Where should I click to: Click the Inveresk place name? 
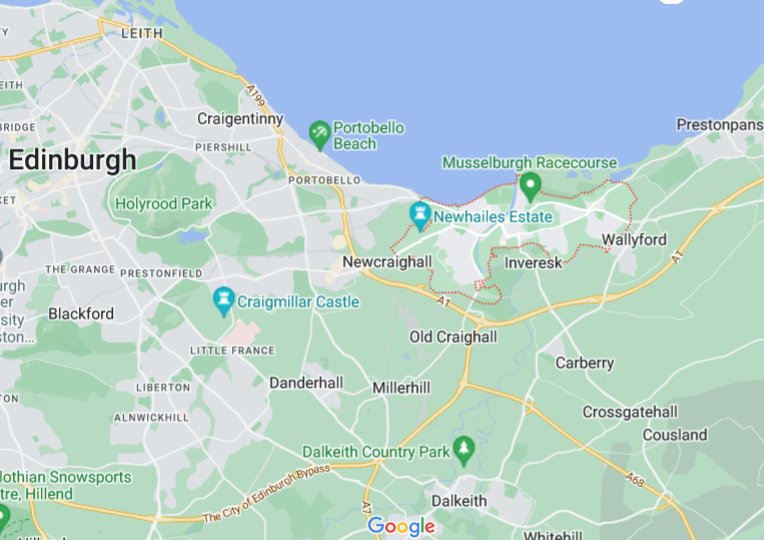pyautogui.click(x=533, y=263)
